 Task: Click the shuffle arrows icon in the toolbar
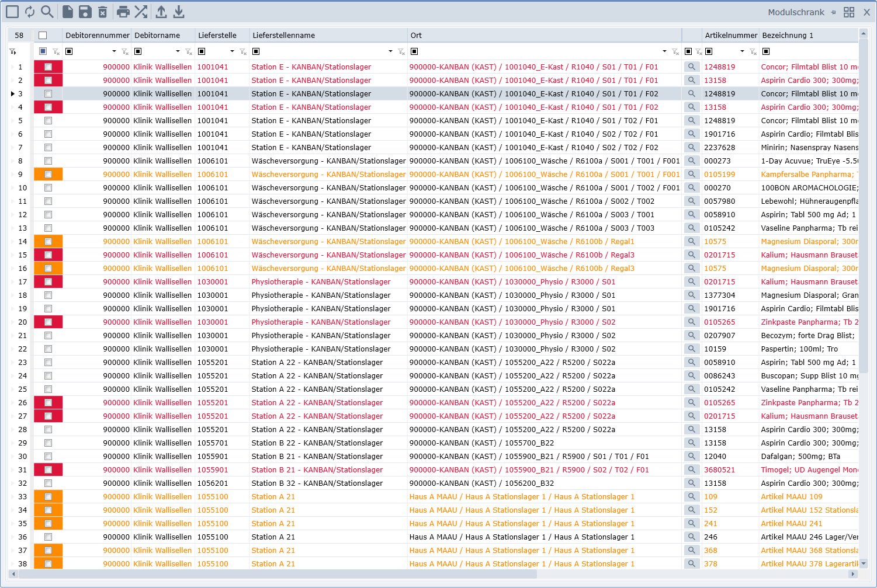[141, 12]
